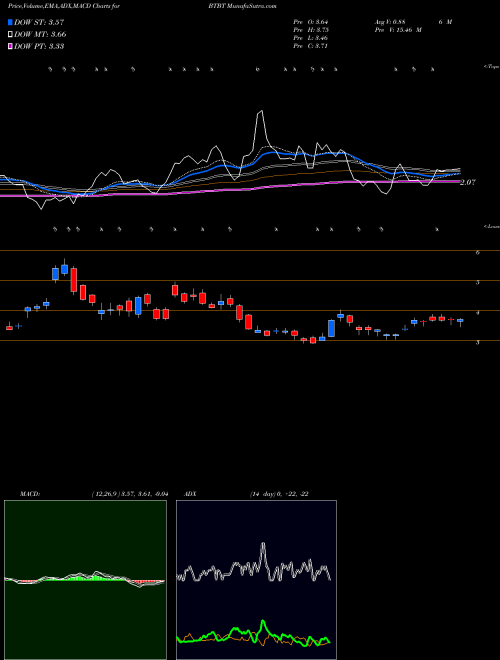
Task: Click the 'Pre H: 3.75' value
Action: (311, 30)
